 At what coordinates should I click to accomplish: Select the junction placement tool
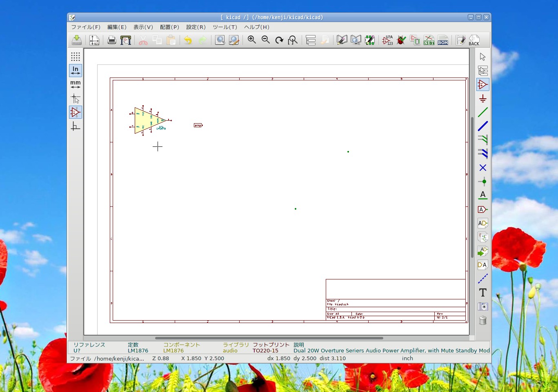point(483,182)
